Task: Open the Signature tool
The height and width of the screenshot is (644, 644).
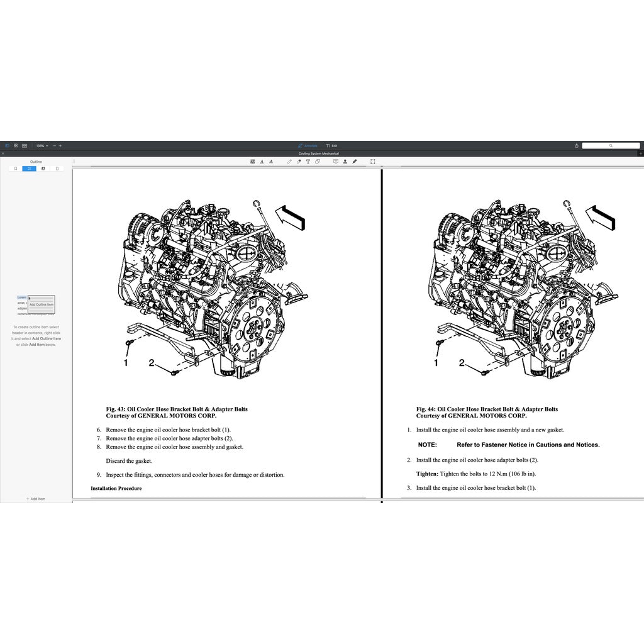Action: (x=354, y=161)
